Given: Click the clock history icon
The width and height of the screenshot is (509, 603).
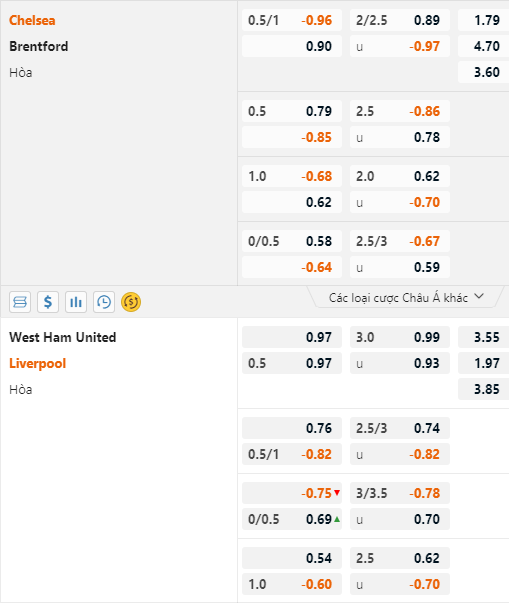Looking at the screenshot, I should click(104, 302).
